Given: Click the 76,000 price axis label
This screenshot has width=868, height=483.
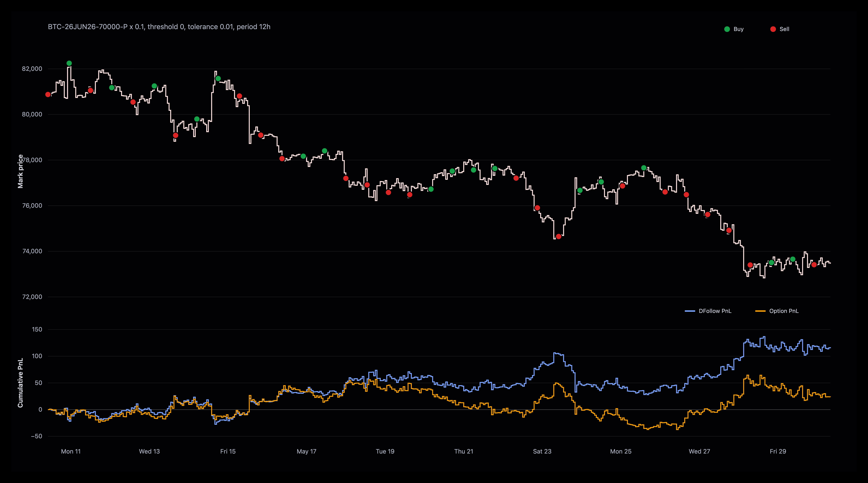Looking at the screenshot, I should 32,206.
